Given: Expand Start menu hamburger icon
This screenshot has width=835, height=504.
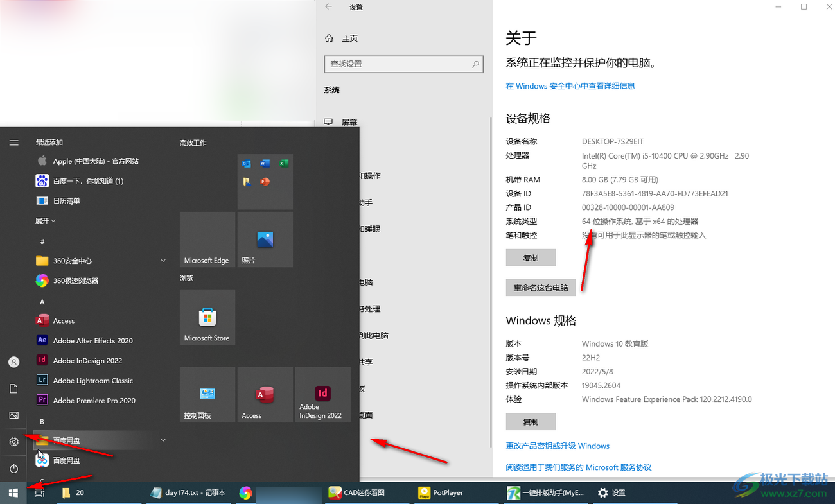Looking at the screenshot, I should pyautogui.click(x=13, y=143).
